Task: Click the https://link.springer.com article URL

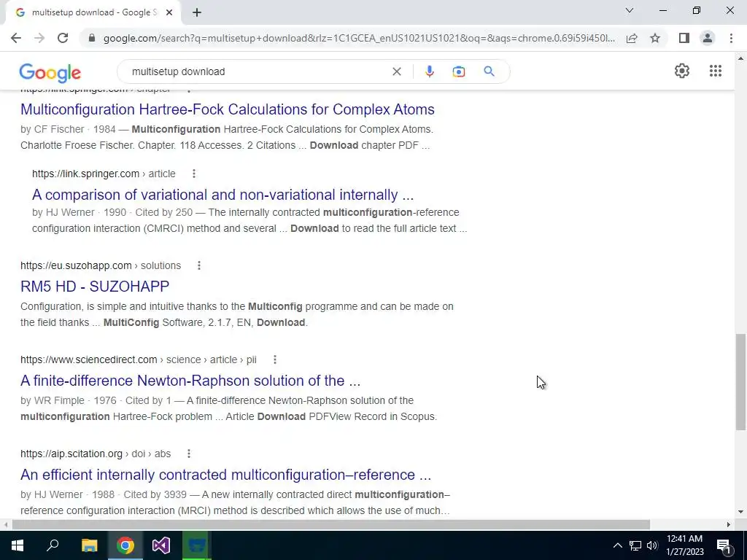Action: [x=104, y=174]
